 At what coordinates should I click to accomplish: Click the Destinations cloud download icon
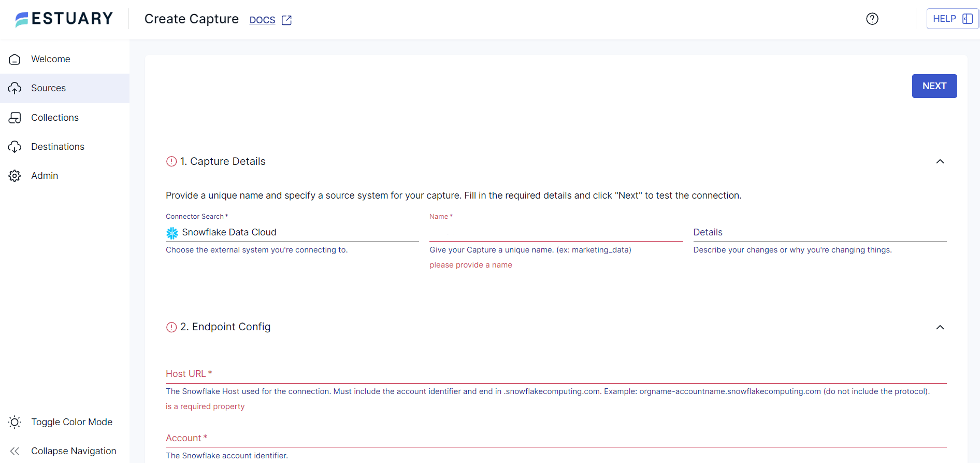15,147
